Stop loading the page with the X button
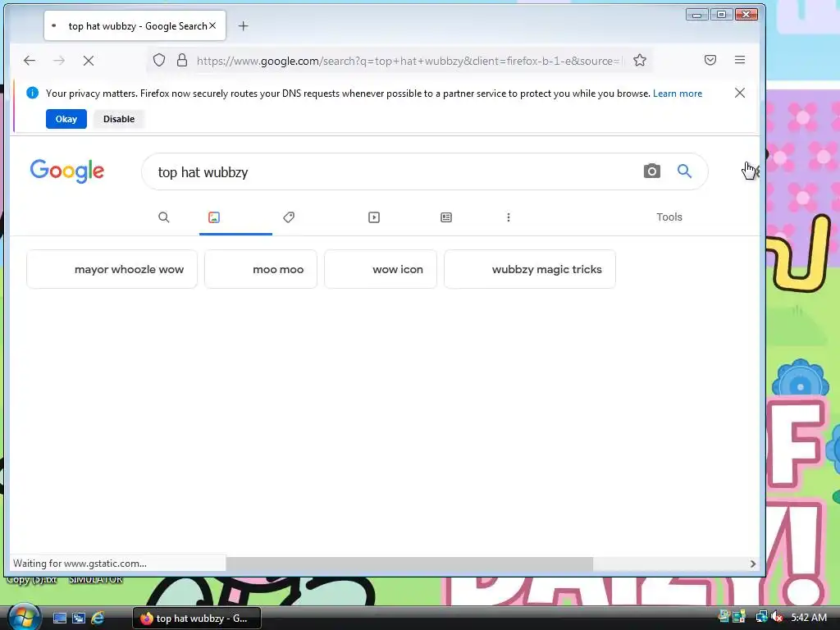Screen dimensions: 840x630 (x=89, y=61)
